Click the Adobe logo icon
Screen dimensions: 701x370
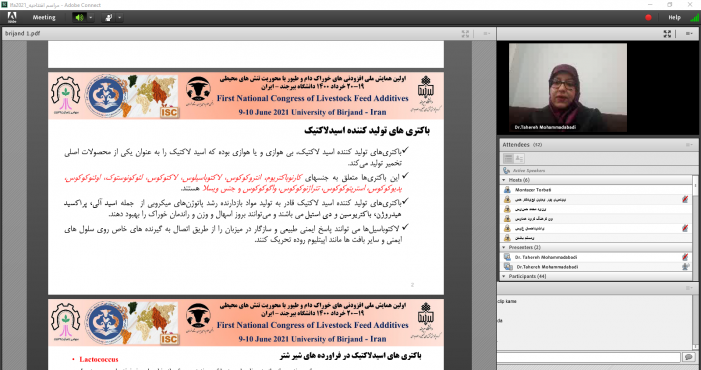(12, 17)
